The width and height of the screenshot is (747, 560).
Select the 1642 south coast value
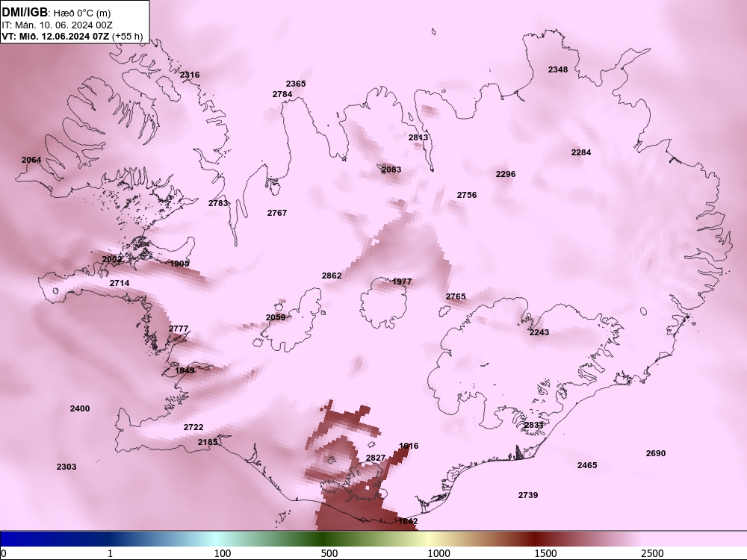click(408, 521)
